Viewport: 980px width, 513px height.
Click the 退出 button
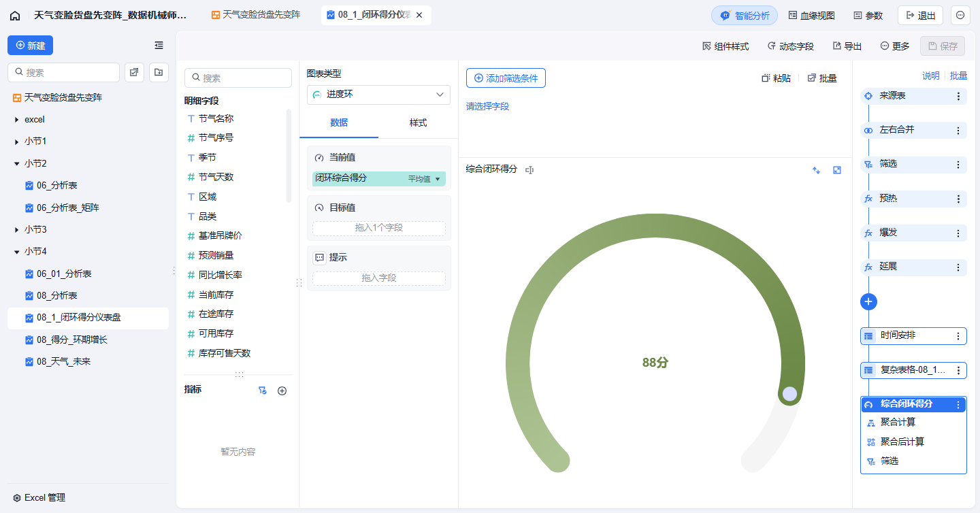click(920, 15)
